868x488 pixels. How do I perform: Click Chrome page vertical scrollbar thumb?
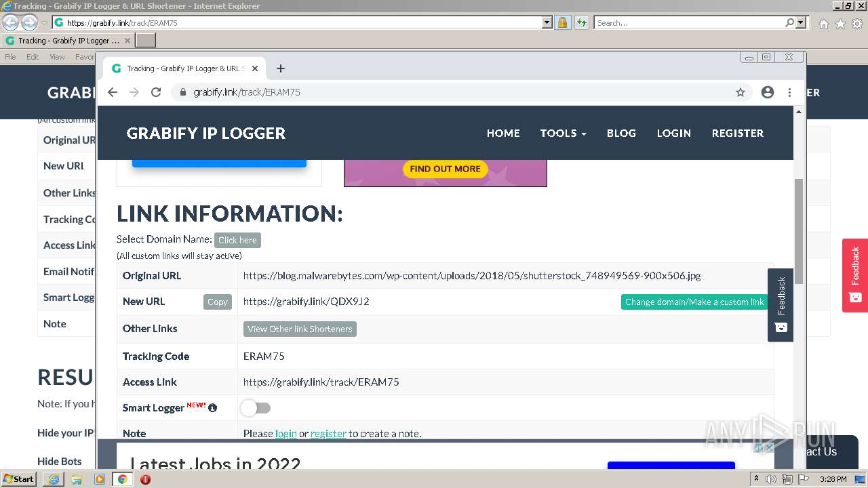coord(799,231)
